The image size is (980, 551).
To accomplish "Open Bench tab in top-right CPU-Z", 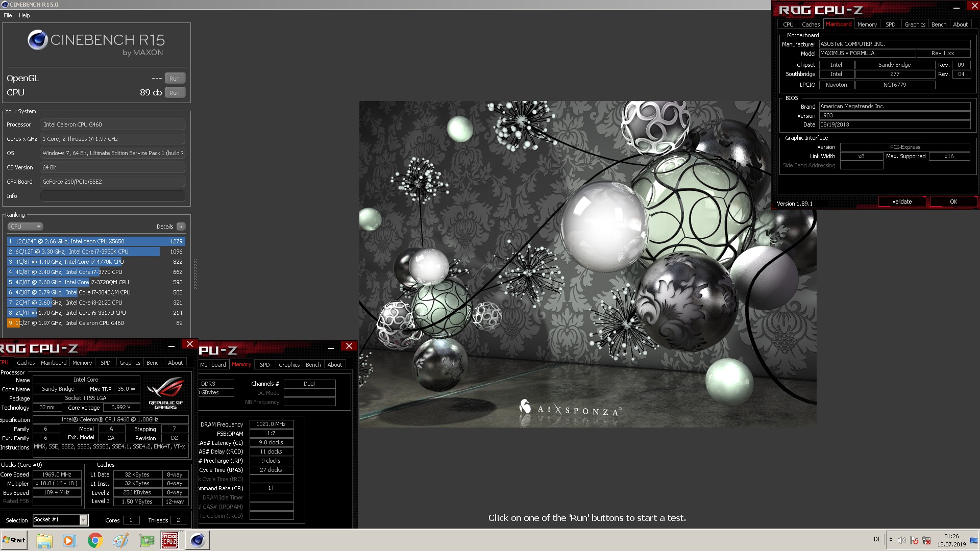I will (x=939, y=24).
